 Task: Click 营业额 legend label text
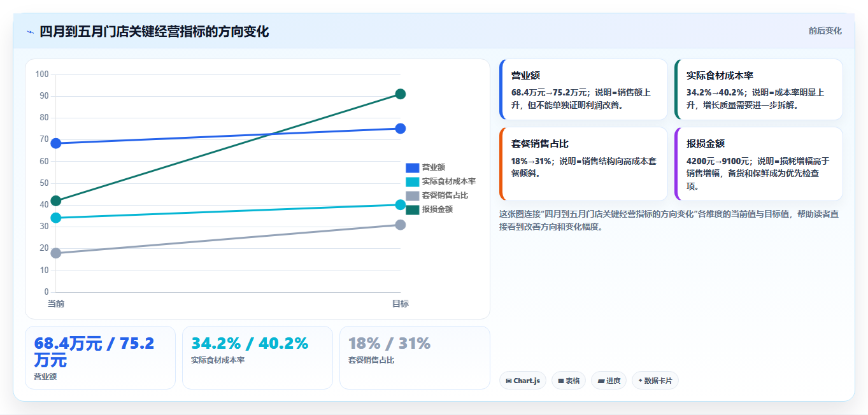coord(434,167)
